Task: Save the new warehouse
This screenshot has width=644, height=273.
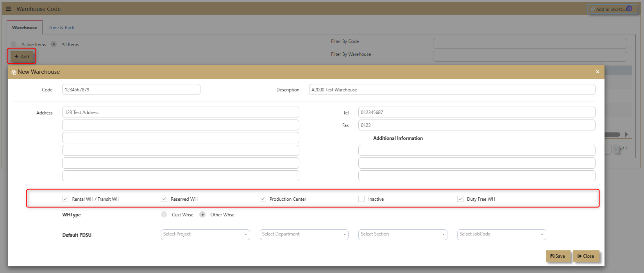Action: (x=558, y=256)
